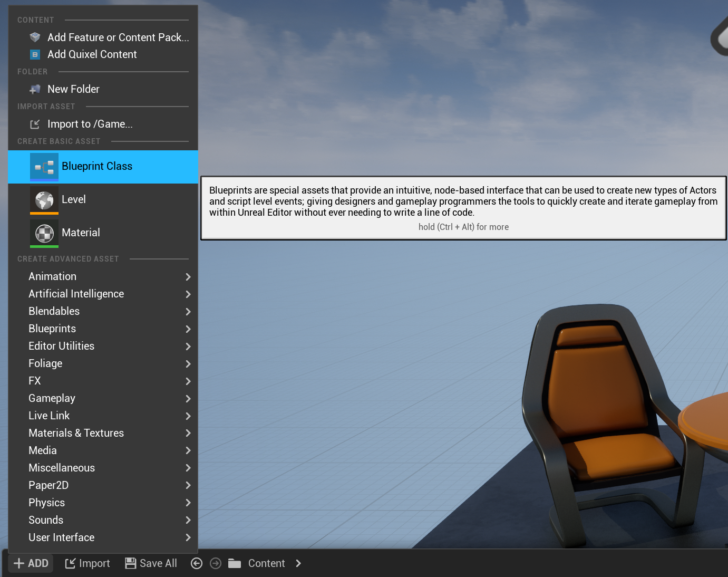Open the Materials & Textures category
The image size is (728, 577).
tap(103, 433)
